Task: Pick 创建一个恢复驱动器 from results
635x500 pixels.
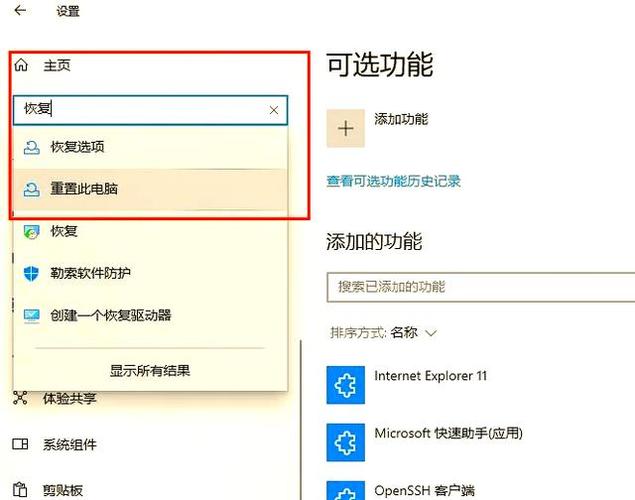Action: click(x=150, y=315)
